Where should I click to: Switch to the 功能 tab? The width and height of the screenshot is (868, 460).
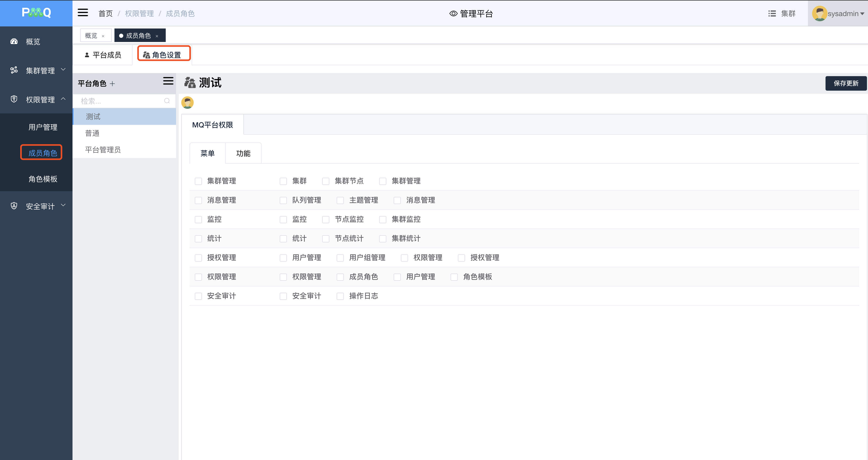(243, 154)
